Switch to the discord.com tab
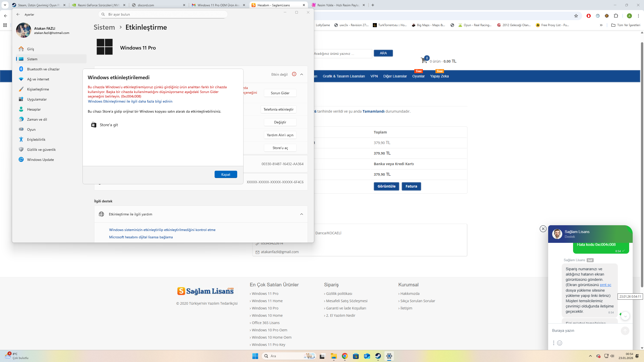This screenshot has height=362, width=644. 158,5
